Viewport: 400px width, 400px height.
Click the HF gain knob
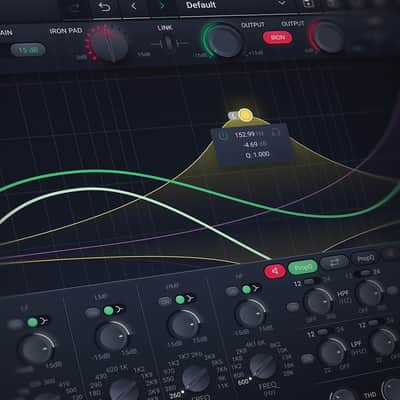[250, 314]
